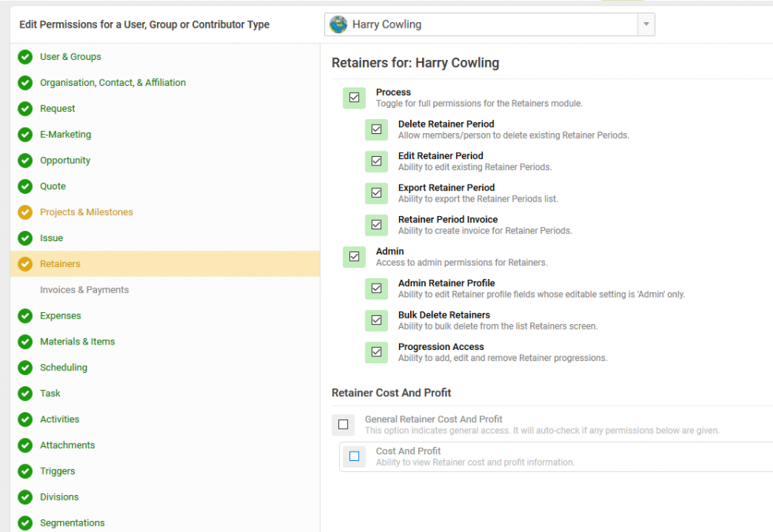Open the user selector dropdown arrow
This screenshot has height=532, width=773.
[x=646, y=24]
